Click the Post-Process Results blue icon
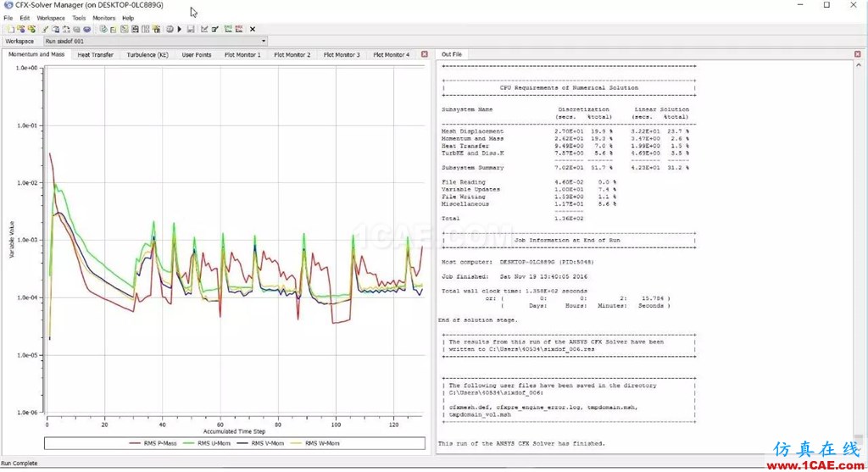 87,29
